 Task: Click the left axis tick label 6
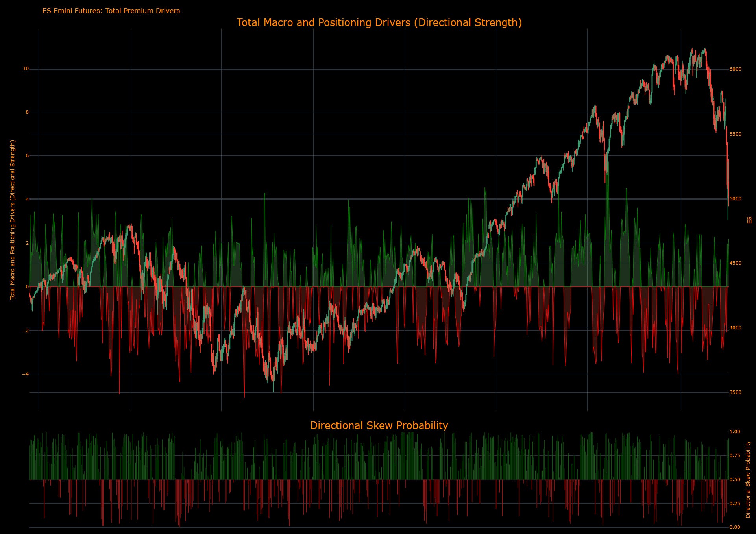coord(27,156)
